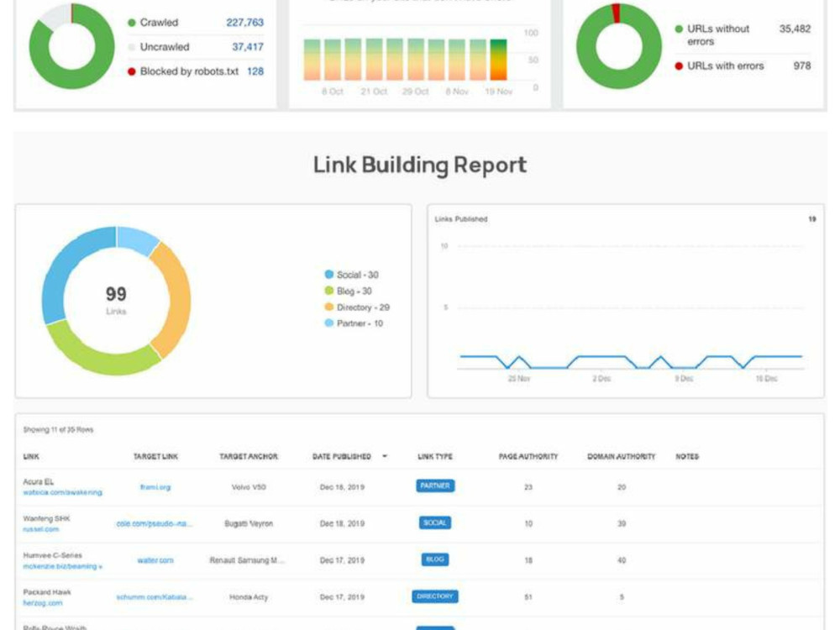Image resolution: width=840 pixels, height=630 pixels.
Task: Click the URL errors donut chart
Action: 619,46
